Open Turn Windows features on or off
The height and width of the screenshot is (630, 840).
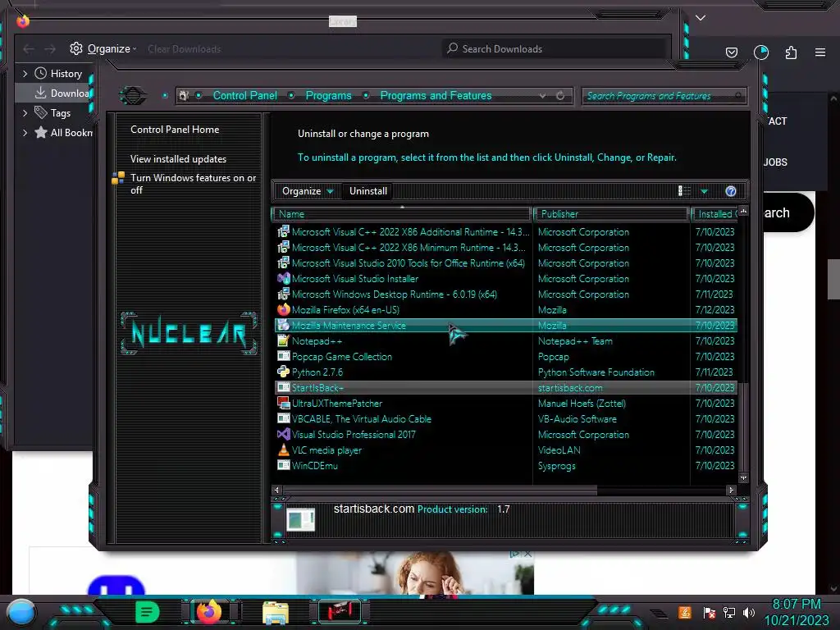point(193,184)
